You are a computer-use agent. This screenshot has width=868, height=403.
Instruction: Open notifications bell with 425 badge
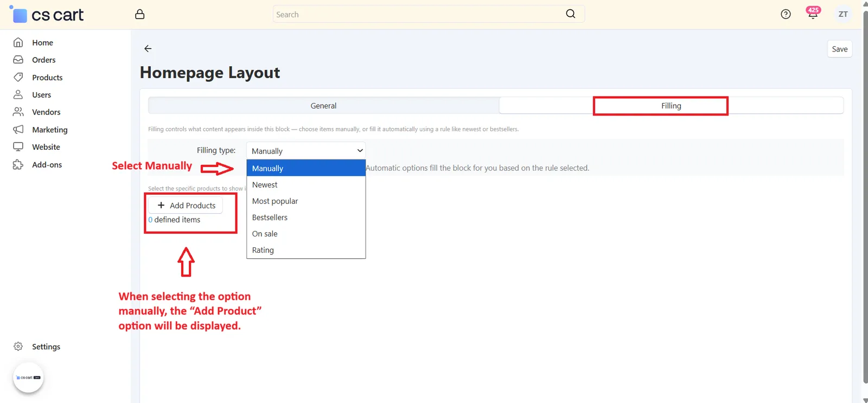pyautogui.click(x=813, y=14)
